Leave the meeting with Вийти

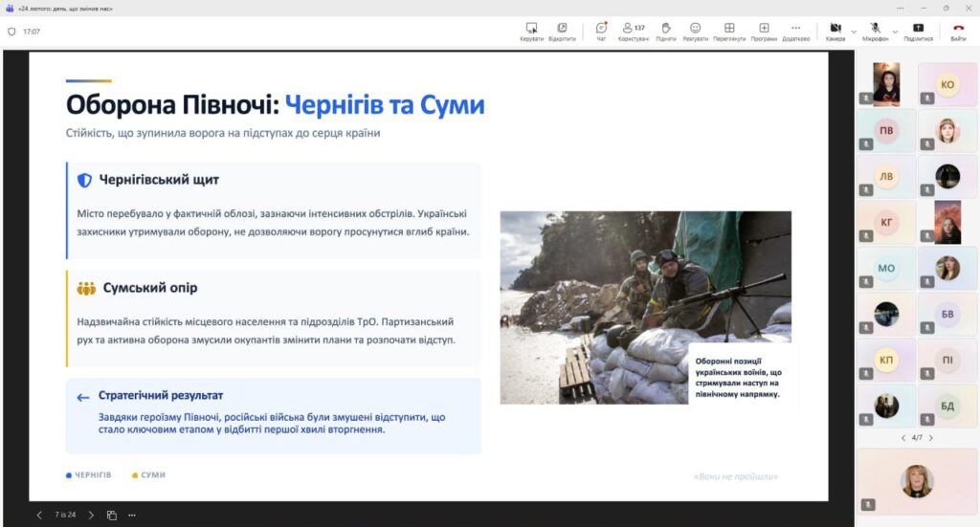958,31
